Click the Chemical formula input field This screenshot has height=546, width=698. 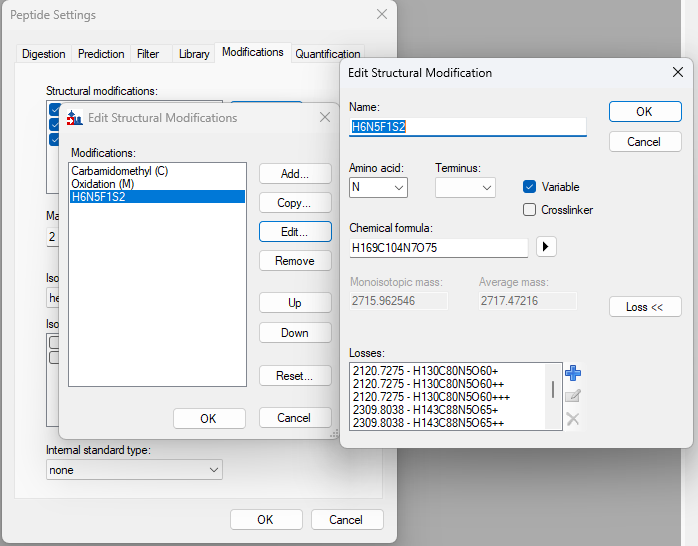(x=438, y=248)
